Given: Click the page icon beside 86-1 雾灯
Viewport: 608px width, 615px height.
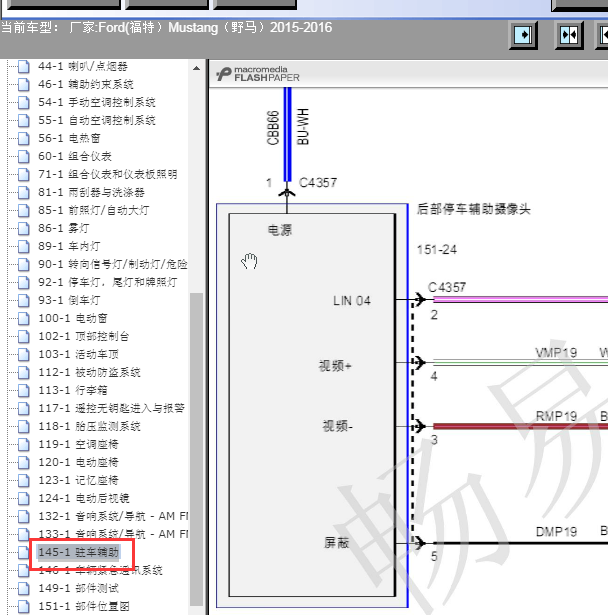Looking at the screenshot, I should pyautogui.click(x=24, y=228).
